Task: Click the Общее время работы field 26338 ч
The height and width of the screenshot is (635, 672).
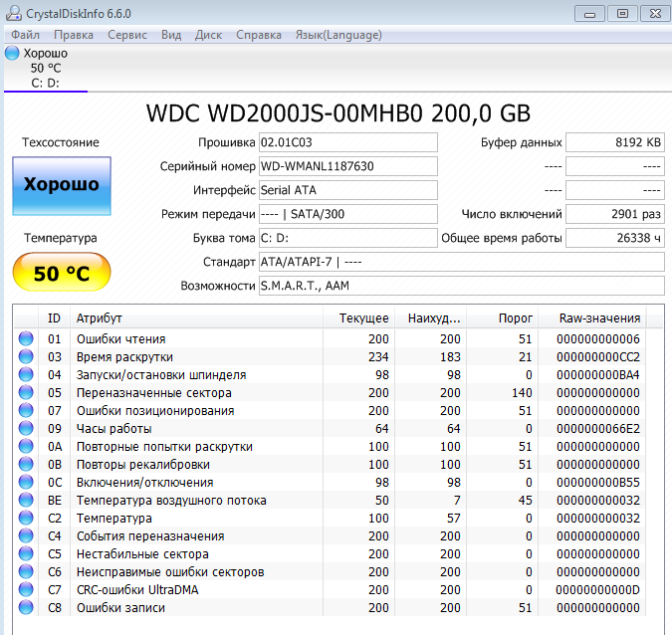Action: point(615,238)
